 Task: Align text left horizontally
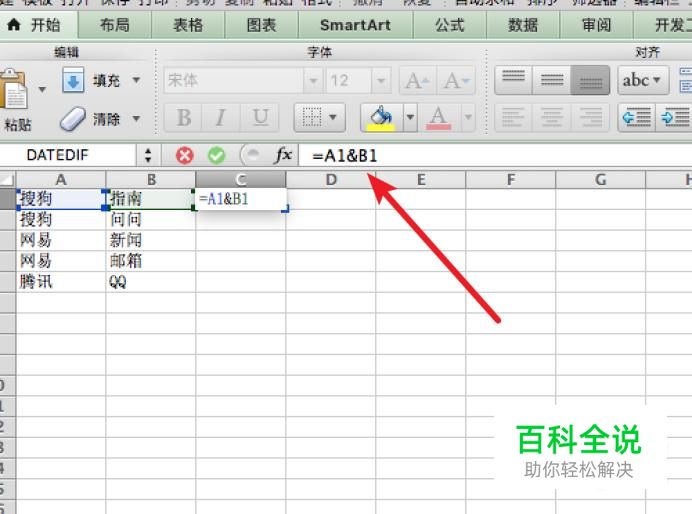tap(514, 118)
